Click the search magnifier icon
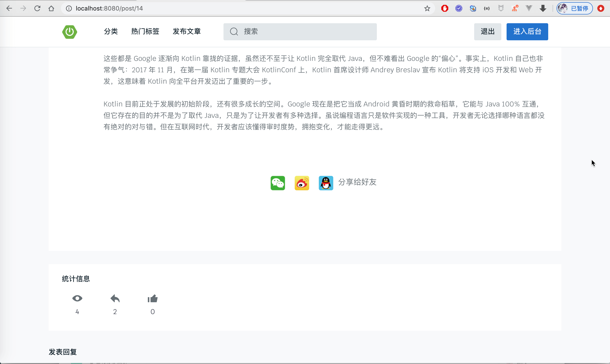Image resolution: width=610 pixels, height=364 pixels. coord(234,32)
